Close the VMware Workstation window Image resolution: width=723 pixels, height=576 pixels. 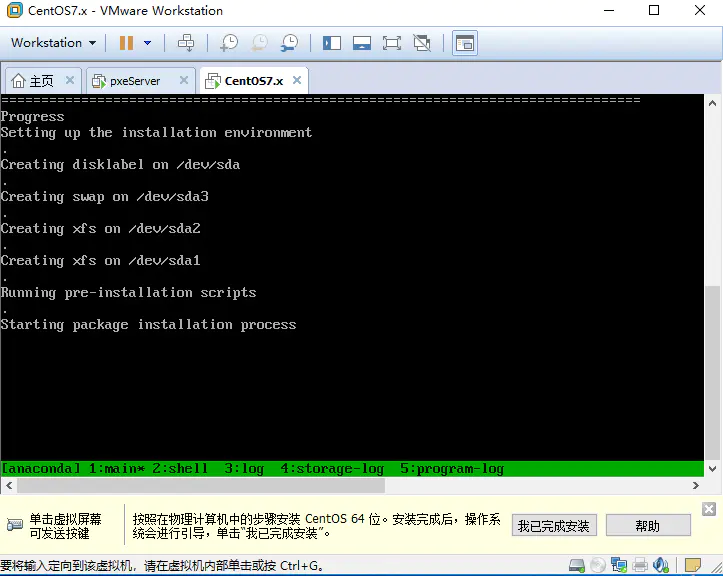click(699, 10)
